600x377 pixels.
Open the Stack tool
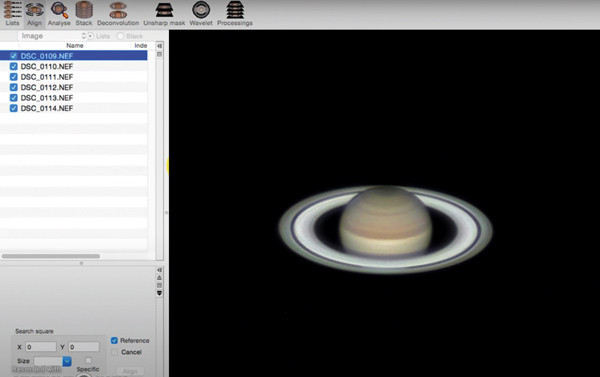(x=84, y=13)
